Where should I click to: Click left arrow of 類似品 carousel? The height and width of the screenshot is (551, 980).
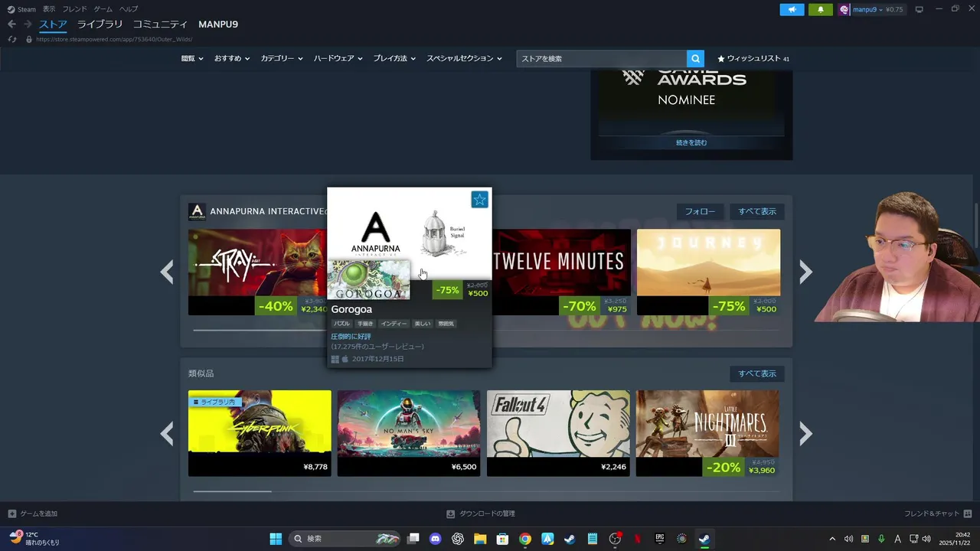tap(167, 434)
